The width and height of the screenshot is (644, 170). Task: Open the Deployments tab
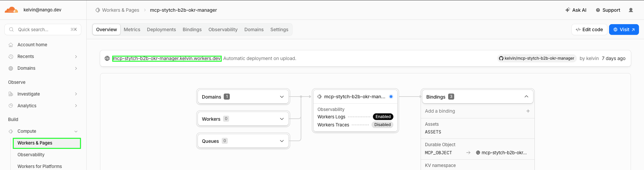pyautogui.click(x=161, y=30)
